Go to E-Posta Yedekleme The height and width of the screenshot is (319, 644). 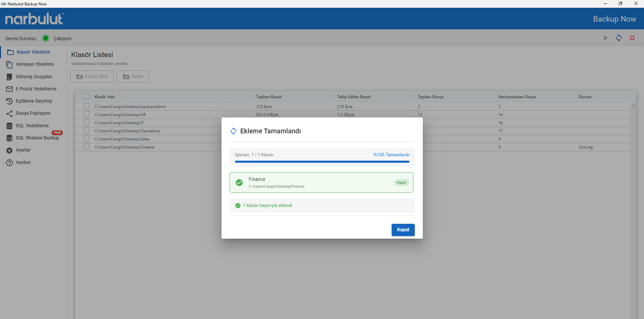tap(36, 89)
